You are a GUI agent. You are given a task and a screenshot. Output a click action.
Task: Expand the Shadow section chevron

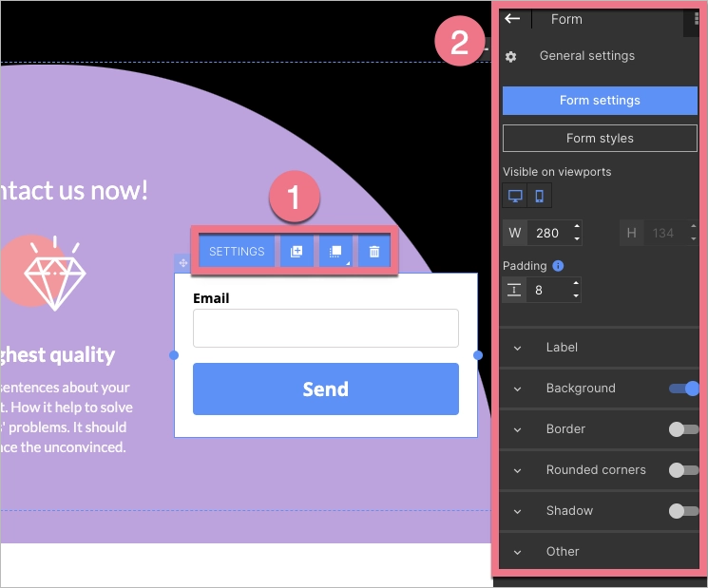click(517, 511)
